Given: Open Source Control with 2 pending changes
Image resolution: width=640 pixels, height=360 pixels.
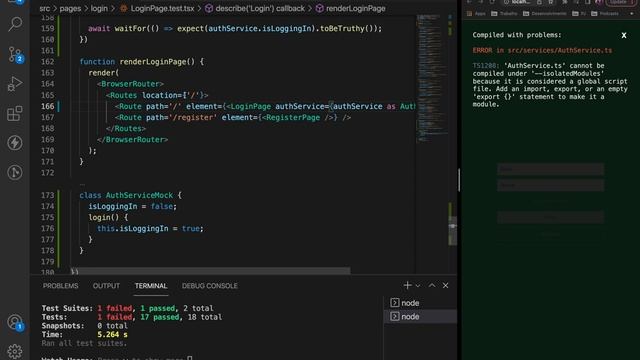Looking at the screenshot, I should (x=15, y=54).
